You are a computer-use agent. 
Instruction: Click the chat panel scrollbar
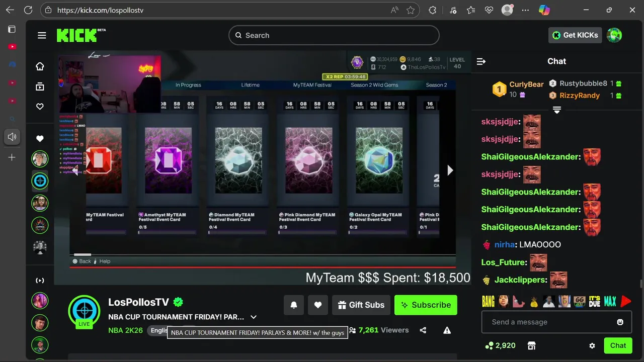[641, 284]
